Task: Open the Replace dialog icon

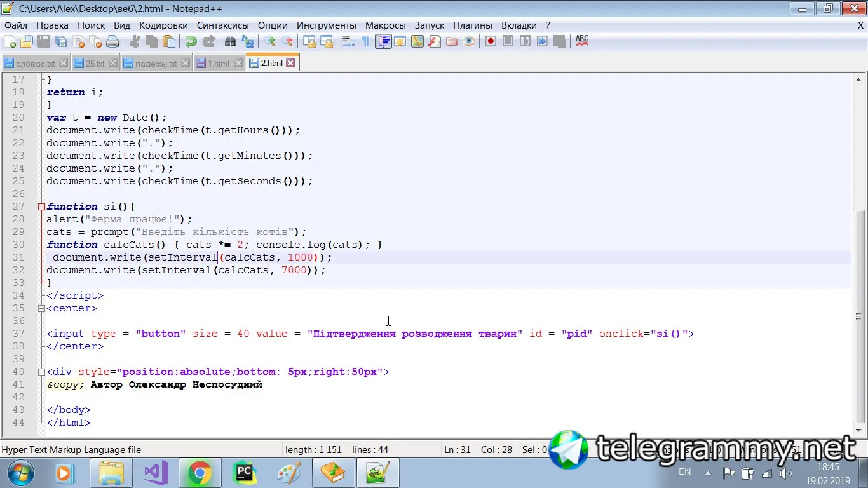Action: [247, 42]
